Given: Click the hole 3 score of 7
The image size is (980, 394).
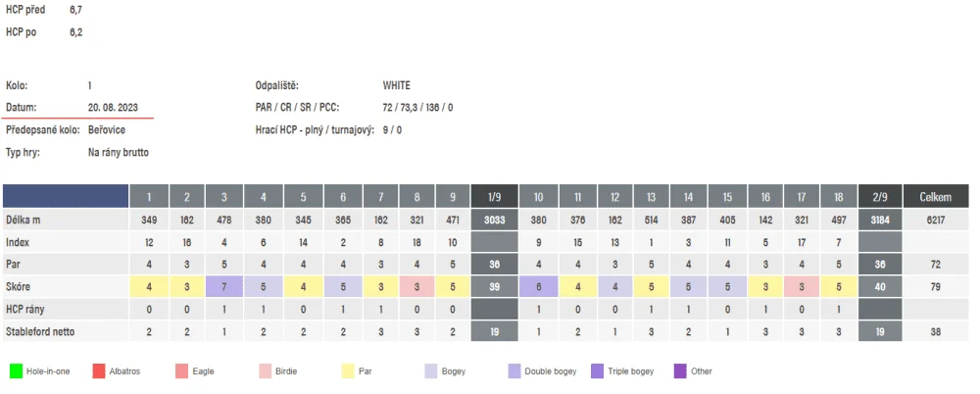Looking at the screenshot, I should pyautogui.click(x=224, y=286).
